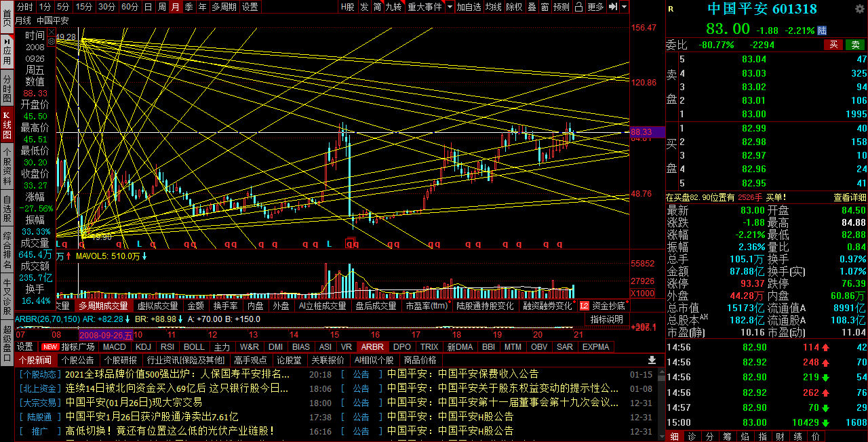Click the 绩 performance icon in bottom strip
This screenshot has width=868, height=442.
click(x=797, y=437)
